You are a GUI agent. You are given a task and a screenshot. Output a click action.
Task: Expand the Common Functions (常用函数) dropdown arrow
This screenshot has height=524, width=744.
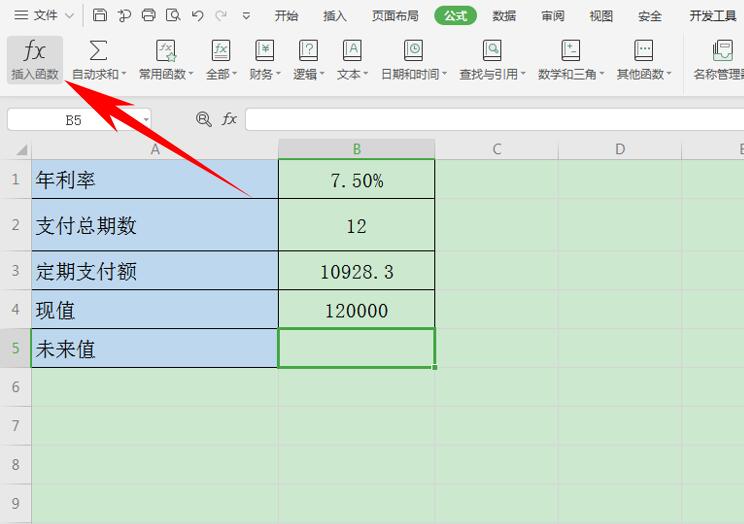click(191, 74)
